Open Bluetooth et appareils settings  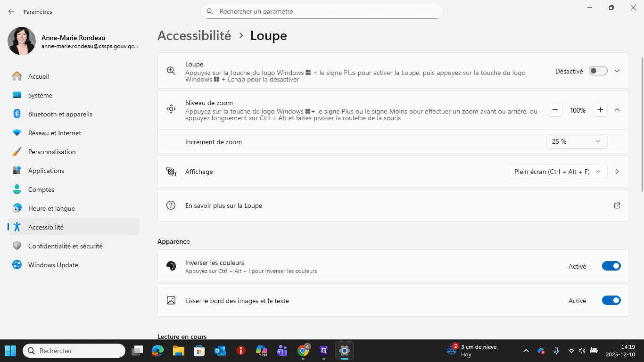click(74, 114)
